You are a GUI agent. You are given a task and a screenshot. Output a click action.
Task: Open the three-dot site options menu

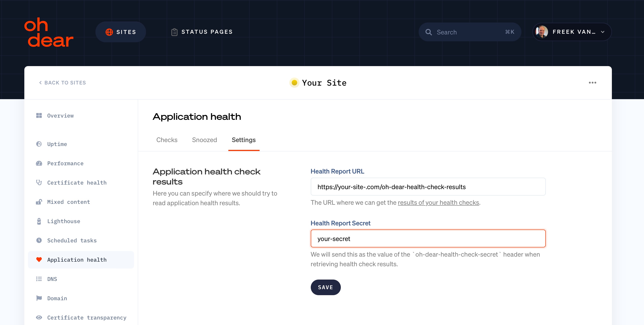[593, 82]
